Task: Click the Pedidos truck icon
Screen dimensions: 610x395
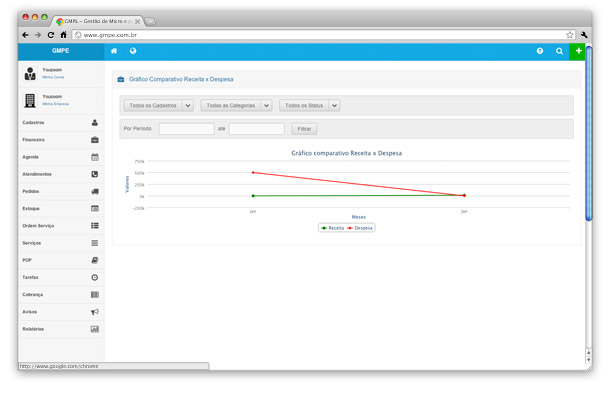Action: (95, 191)
